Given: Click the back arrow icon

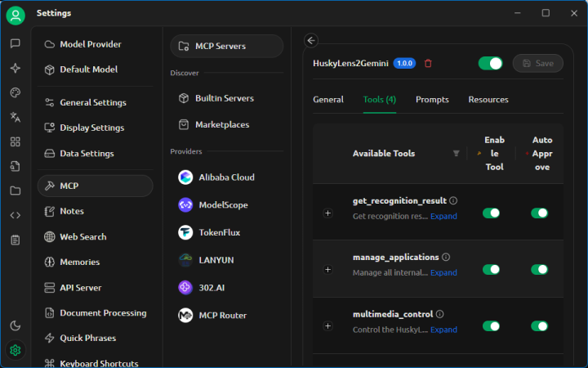Looking at the screenshot, I should coord(310,40).
